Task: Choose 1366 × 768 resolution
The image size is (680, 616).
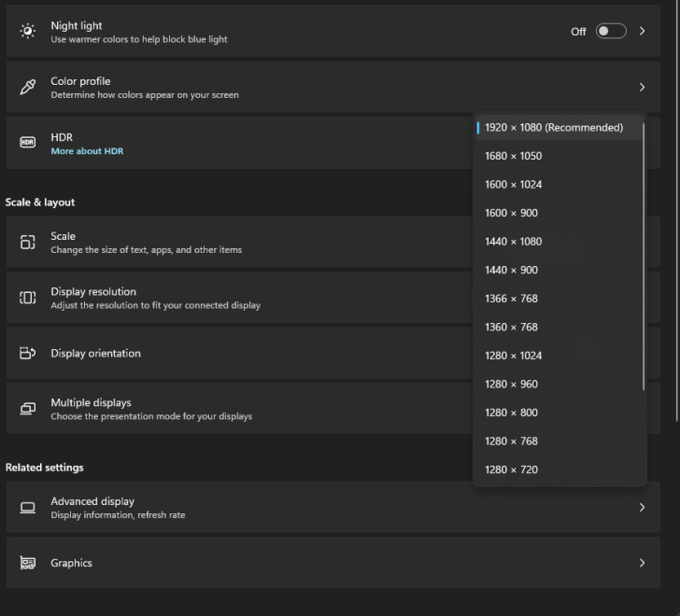Action: click(x=560, y=299)
